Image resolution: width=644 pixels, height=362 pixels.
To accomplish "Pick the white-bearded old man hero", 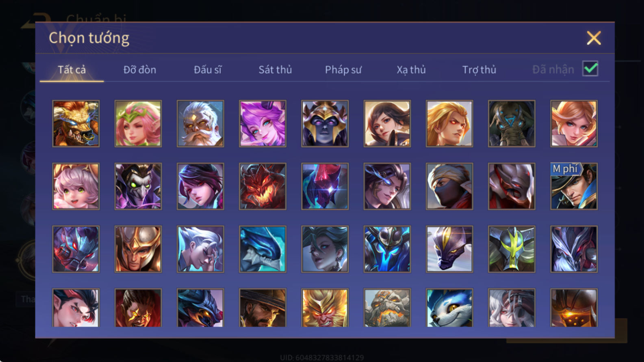I will (200, 123).
